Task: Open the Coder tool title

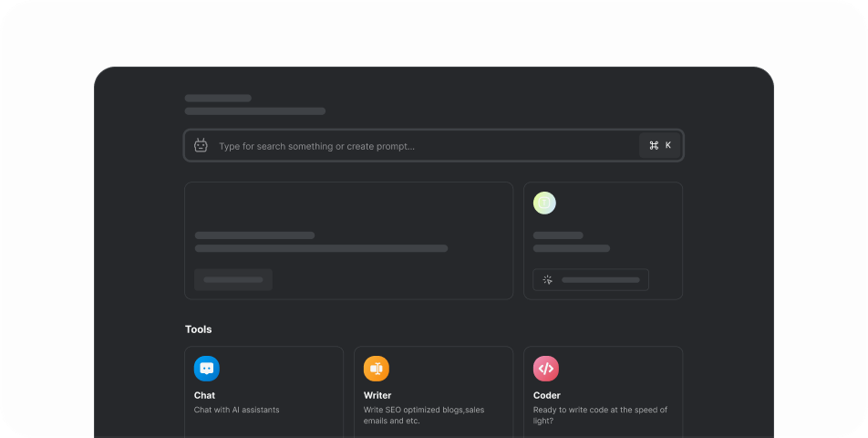Action: tap(547, 395)
